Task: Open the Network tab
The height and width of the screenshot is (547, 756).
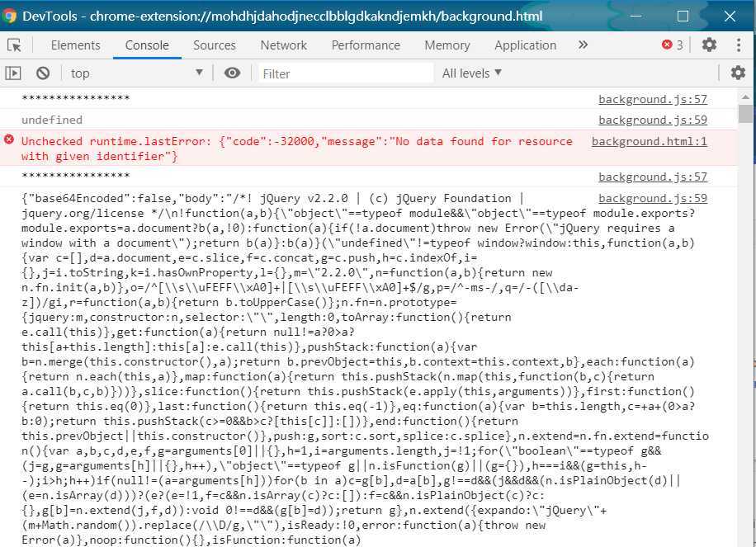Action: tap(284, 45)
